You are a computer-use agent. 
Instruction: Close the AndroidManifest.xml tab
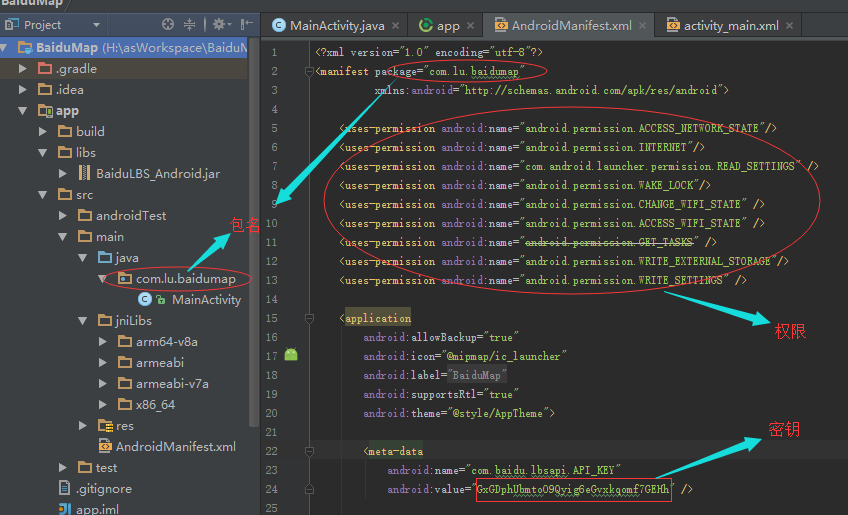pyautogui.click(x=642, y=25)
